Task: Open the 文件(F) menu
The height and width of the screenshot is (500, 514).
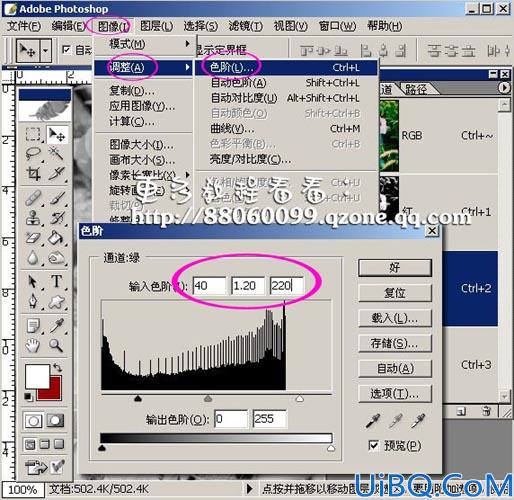Action: (24, 26)
